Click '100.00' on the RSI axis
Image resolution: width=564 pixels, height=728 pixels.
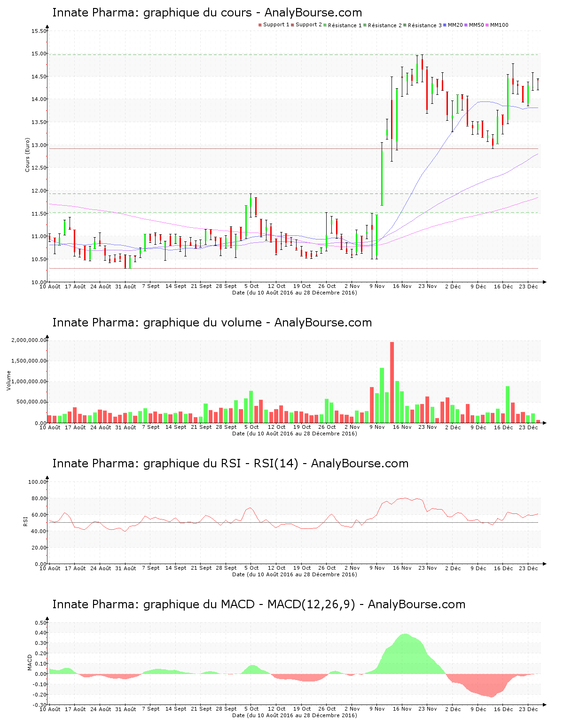pyautogui.click(x=38, y=482)
